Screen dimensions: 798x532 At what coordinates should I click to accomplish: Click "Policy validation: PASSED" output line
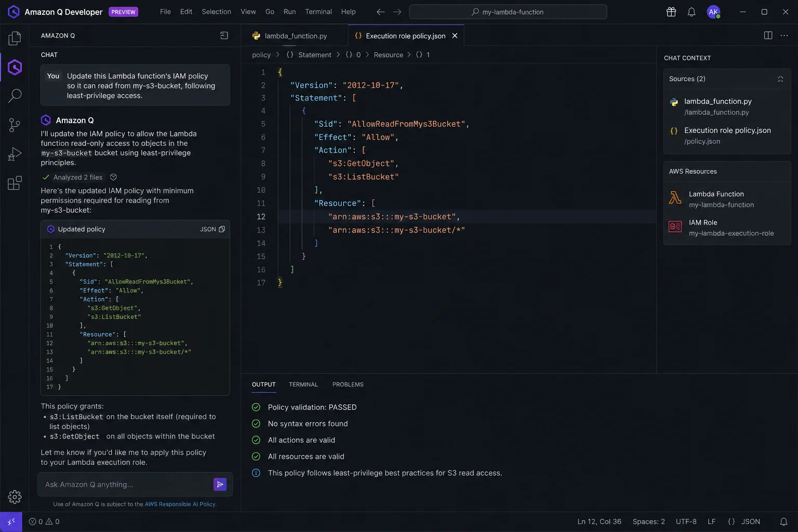point(312,407)
